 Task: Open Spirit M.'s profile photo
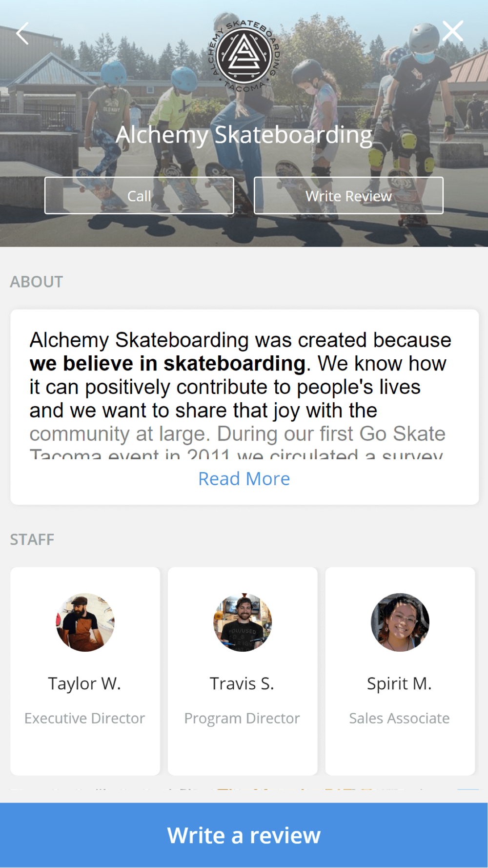pyautogui.click(x=400, y=622)
